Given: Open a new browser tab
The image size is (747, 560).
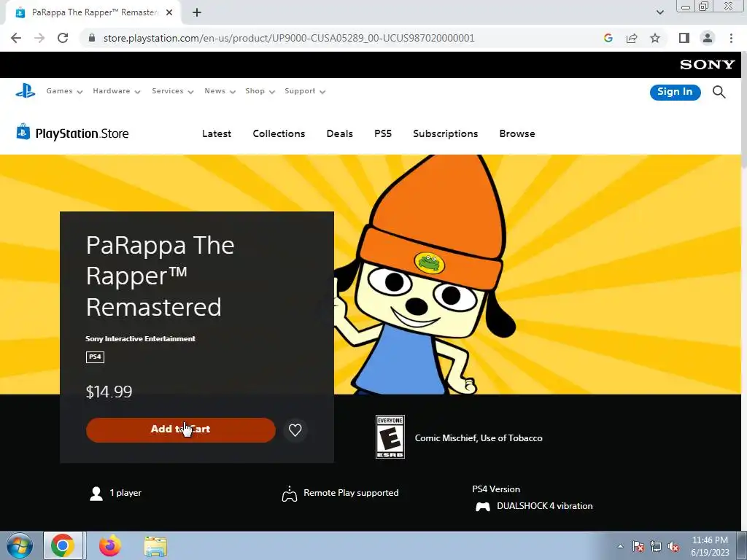Looking at the screenshot, I should tap(197, 12).
